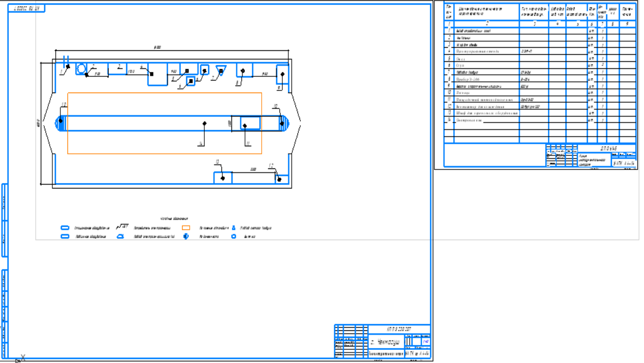Click the first blue rounded rectangle legend icon
This screenshot has width=644, height=363.
click(64, 228)
